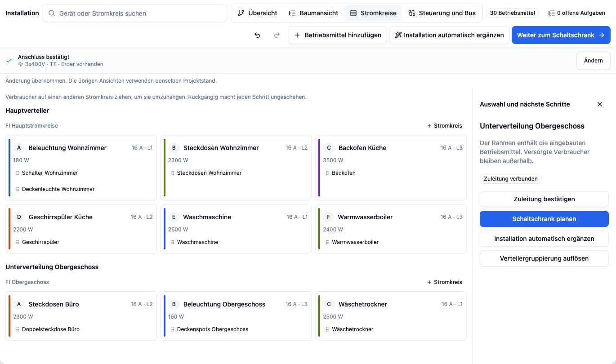
Task: Click the Zuleitung verbunden status chip
Action: (511, 179)
